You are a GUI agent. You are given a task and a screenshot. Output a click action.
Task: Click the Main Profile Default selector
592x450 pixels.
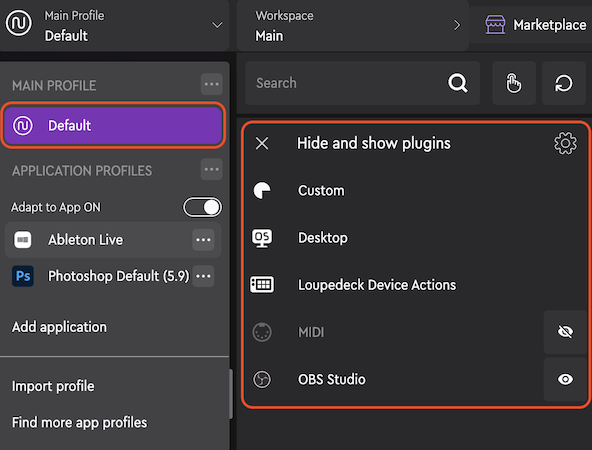point(114,25)
